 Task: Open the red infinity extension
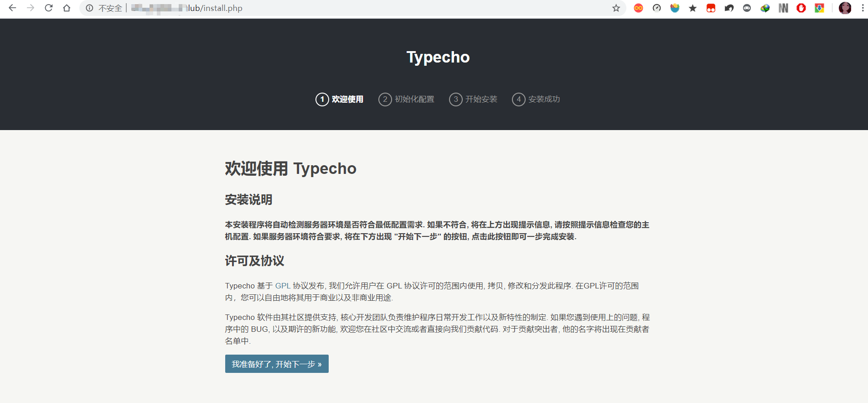point(638,8)
